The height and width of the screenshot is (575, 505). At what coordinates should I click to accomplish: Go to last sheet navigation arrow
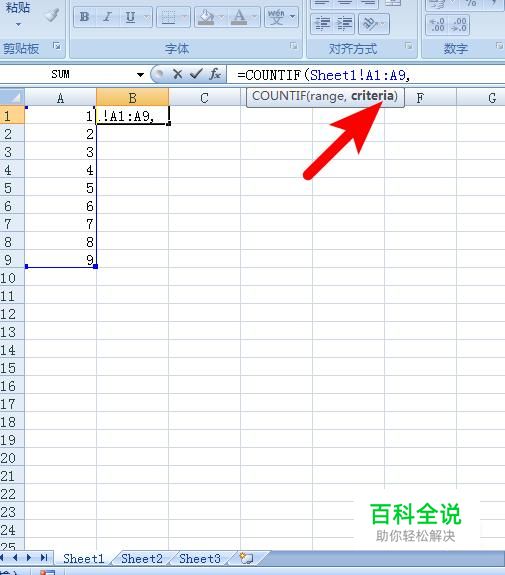[x=44, y=558]
